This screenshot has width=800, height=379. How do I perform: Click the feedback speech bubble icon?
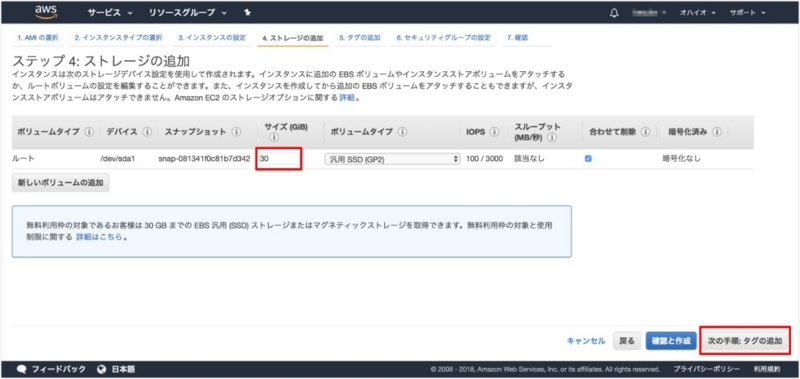click(21, 369)
